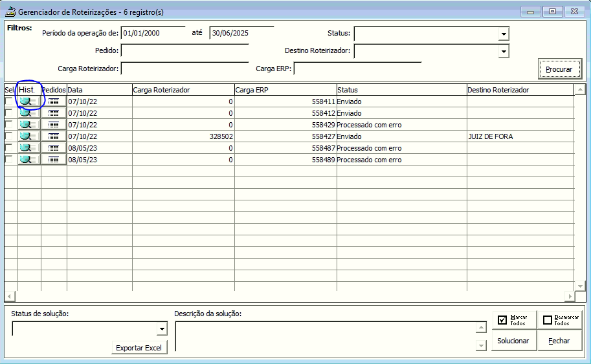Open history for Carga ERP 558412 row
591x364 pixels.
click(29, 113)
